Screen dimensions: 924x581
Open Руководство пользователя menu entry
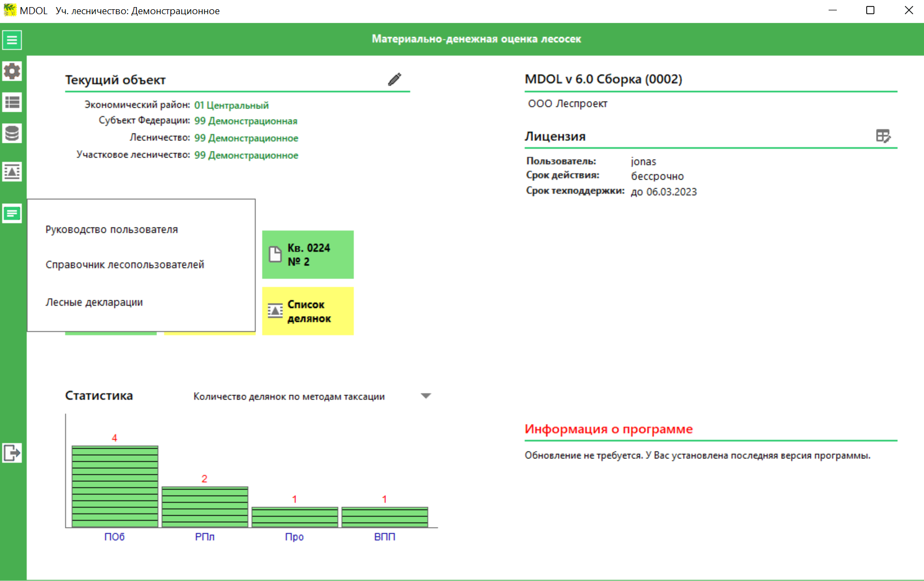point(112,229)
